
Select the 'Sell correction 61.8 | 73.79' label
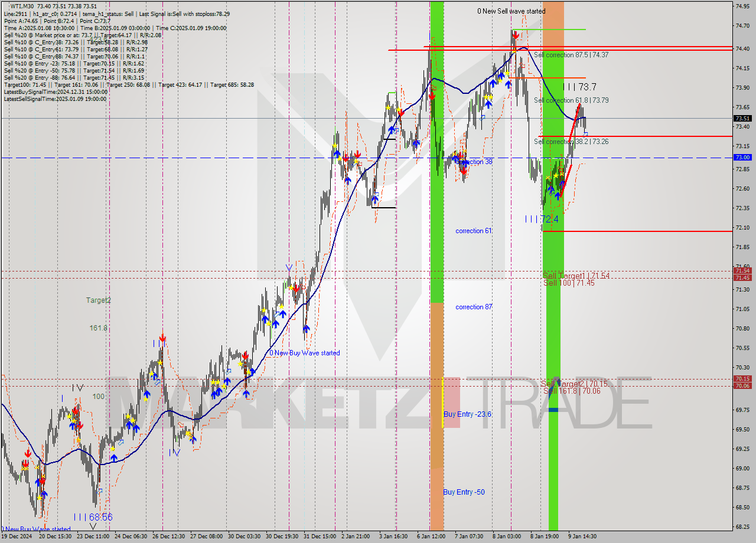tap(571, 100)
